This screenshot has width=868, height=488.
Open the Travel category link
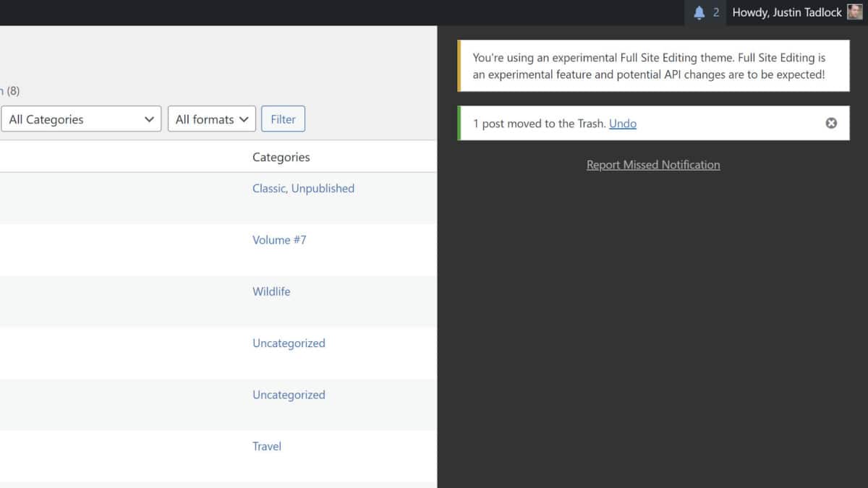click(266, 446)
